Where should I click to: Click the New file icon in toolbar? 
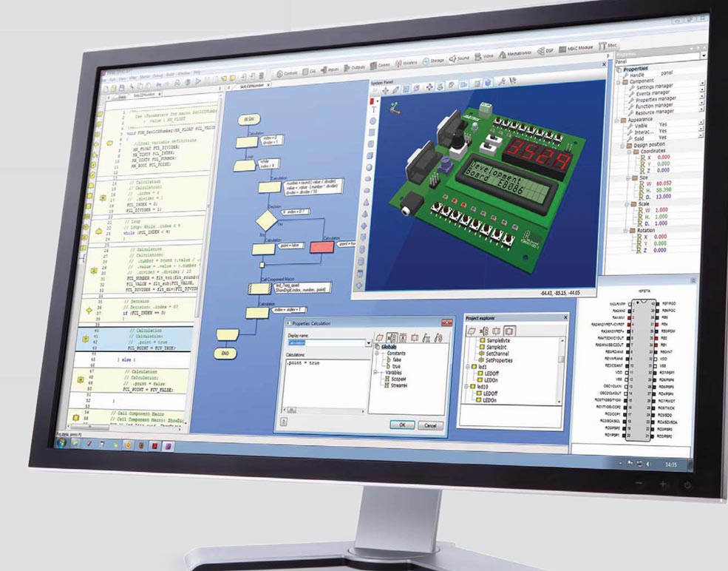pos(106,89)
